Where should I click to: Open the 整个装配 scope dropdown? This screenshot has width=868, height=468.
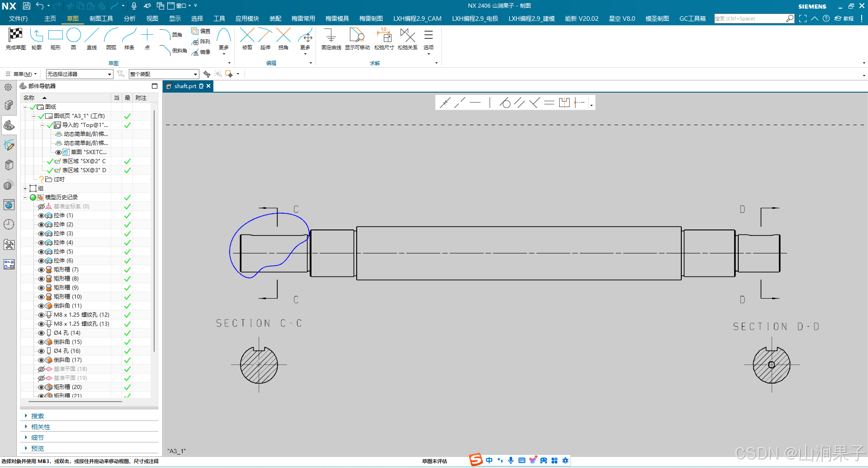click(x=164, y=74)
